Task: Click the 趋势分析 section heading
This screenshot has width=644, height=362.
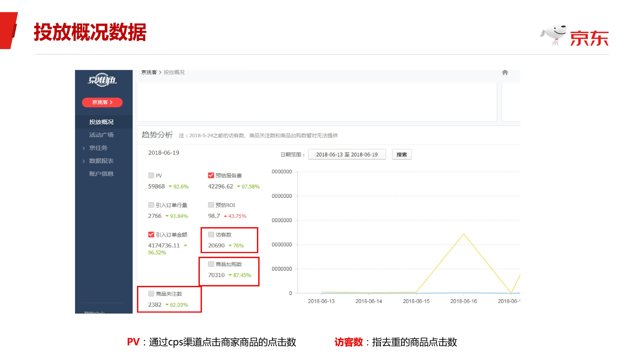Action: [x=157, y=135]
